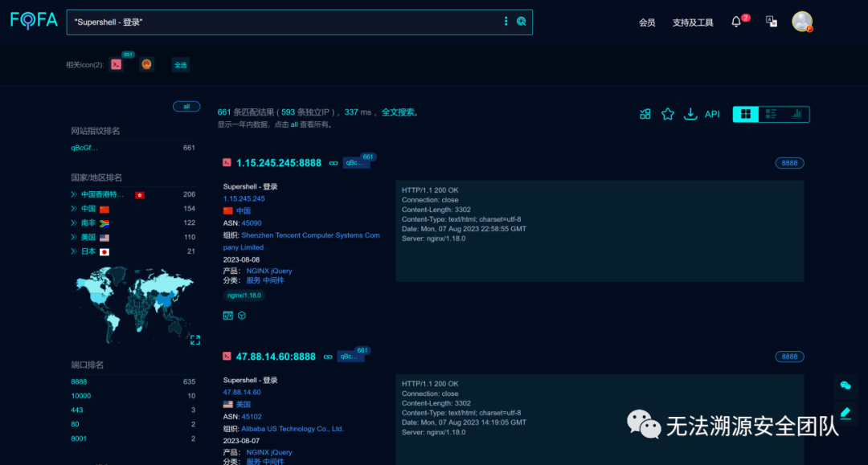Image resolution: width=868 pixels, height=465 pixels.
Task: Click nginx/1.18.0 tag chip
Action: (244, 296)
